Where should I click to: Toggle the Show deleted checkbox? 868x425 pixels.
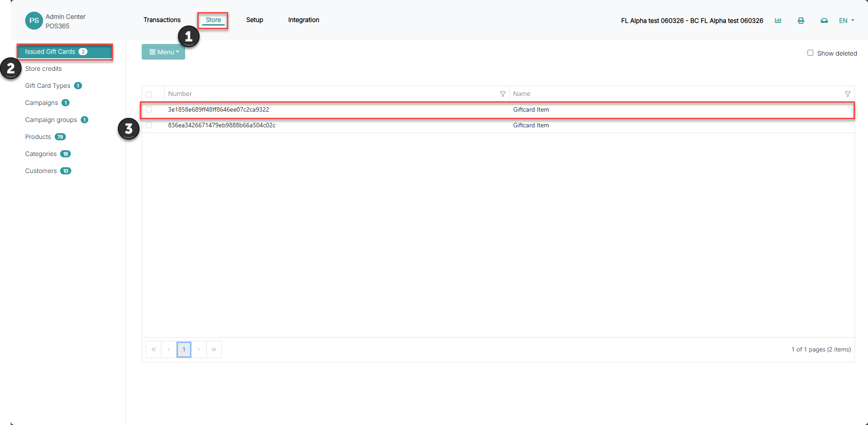[810, 53]
